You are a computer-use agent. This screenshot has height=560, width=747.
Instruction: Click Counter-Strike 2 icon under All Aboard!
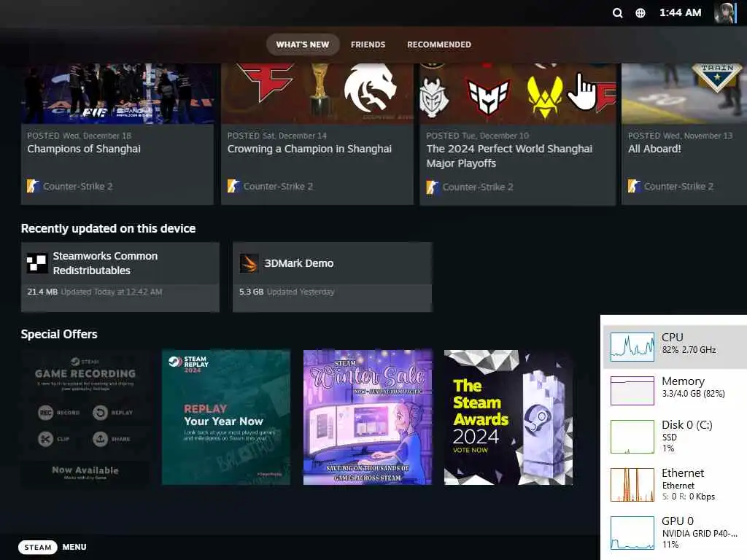tap(634, 186)
